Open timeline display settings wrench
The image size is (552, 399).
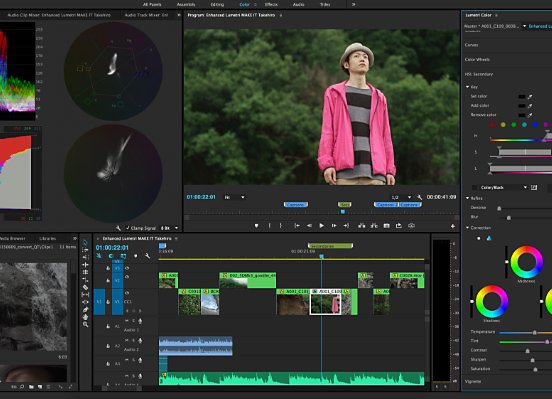[x=148, y=256]
